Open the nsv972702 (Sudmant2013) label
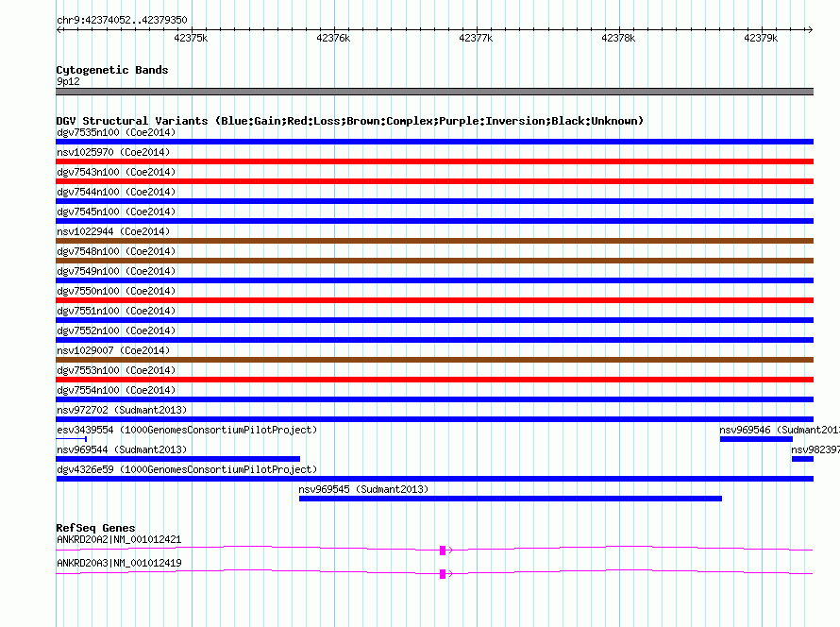 point(122,410)
